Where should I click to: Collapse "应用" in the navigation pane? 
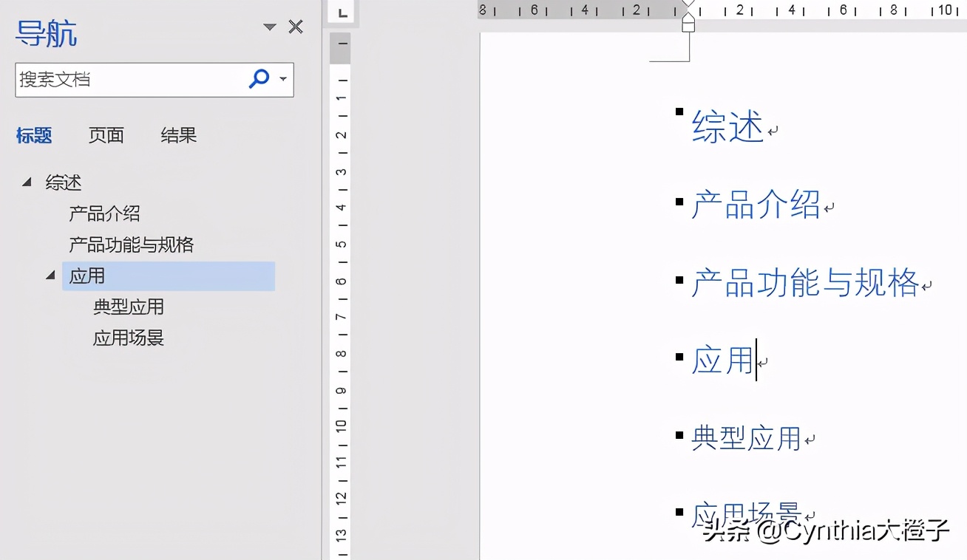pyautogui.click(x=50, y=274)
